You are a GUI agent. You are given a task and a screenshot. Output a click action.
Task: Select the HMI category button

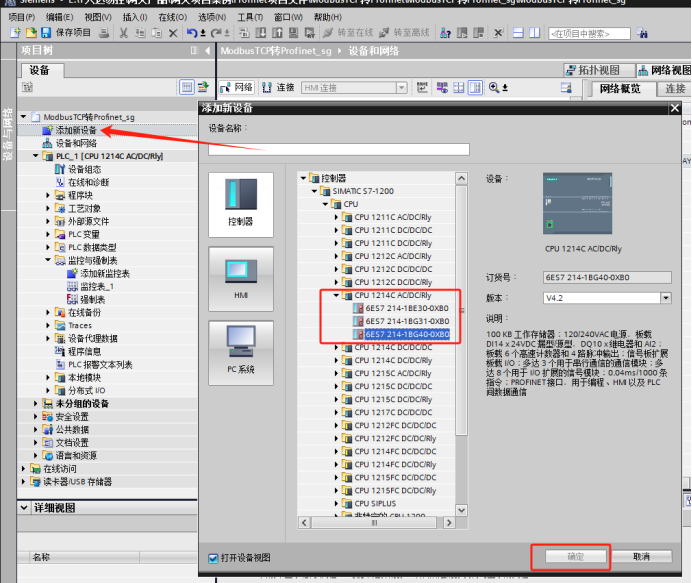coord(241,279)
